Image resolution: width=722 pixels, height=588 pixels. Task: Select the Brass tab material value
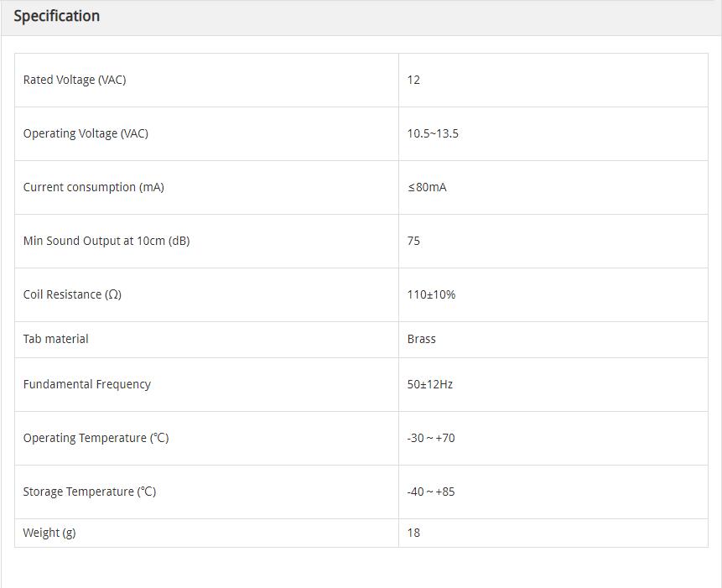(422, 339)
